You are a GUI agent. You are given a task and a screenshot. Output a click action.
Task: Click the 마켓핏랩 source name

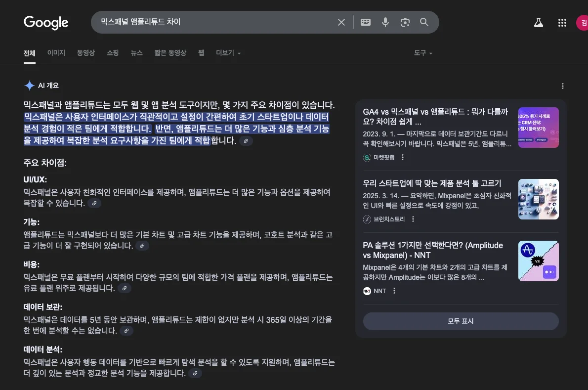[384, 158]
